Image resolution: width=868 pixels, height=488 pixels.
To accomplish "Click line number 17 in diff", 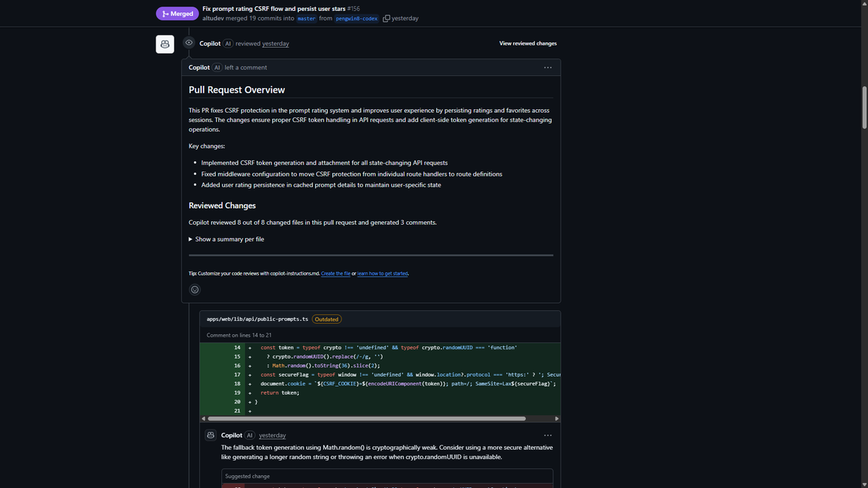I will tap(237, 374).
